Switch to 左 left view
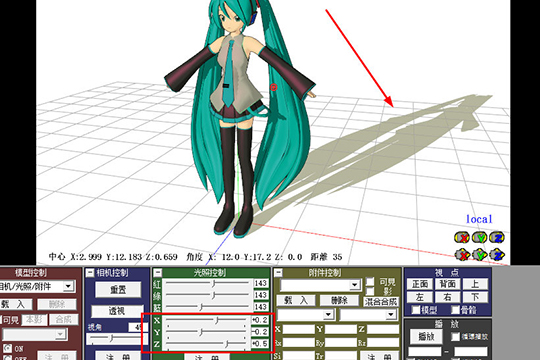The height and width of the screenshot is (360, 540). 420,297
